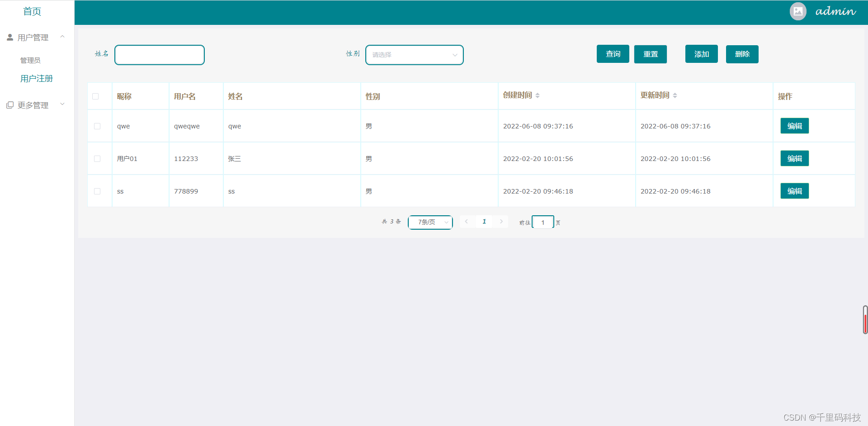Click the 昵称 column header

124,96
